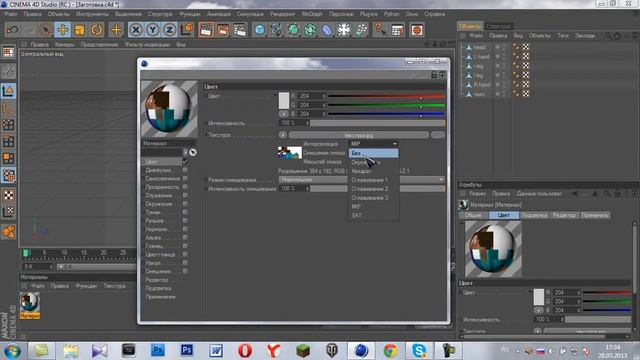Open Minecraft from the Windows taskbar
This screenshot has width=640, height=360.
point(303,351)
